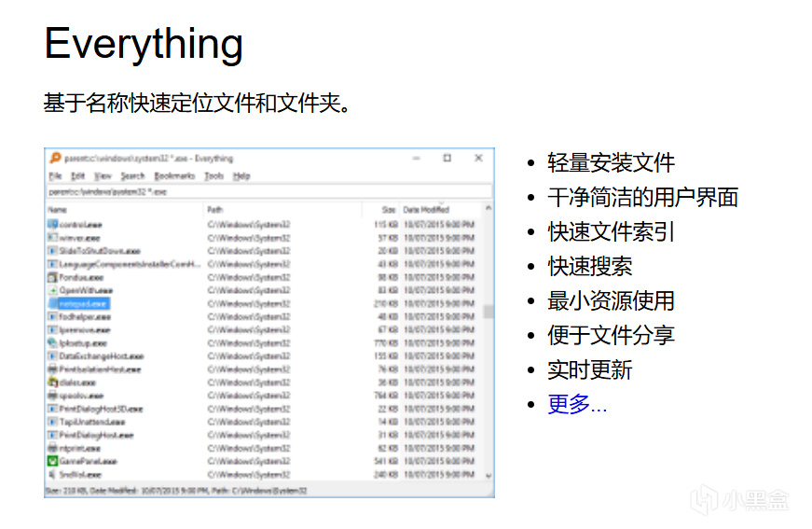Screen dimensions: 812x529
Task: Click the '轻量安装文件' bullet text
Action: [x=611, y=162]
